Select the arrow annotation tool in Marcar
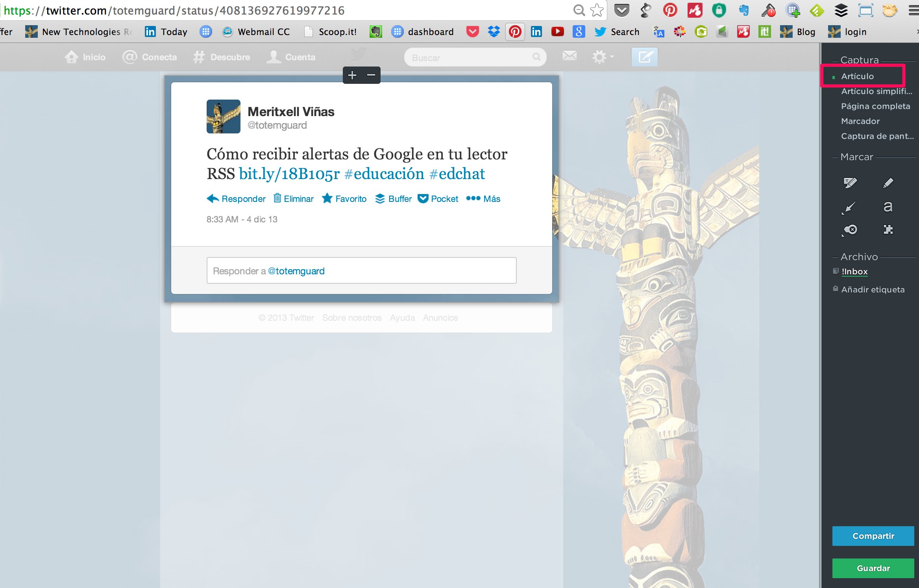The width and height of the screenshot is (919, 588). pos(849,207)
